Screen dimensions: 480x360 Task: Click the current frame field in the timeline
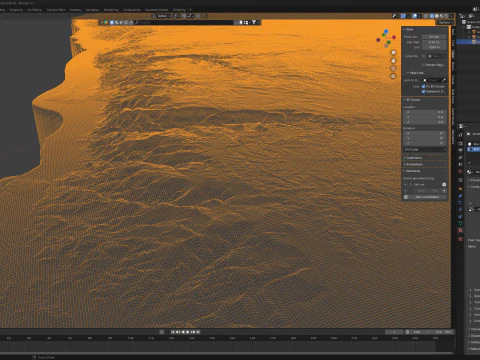[394, 332]
